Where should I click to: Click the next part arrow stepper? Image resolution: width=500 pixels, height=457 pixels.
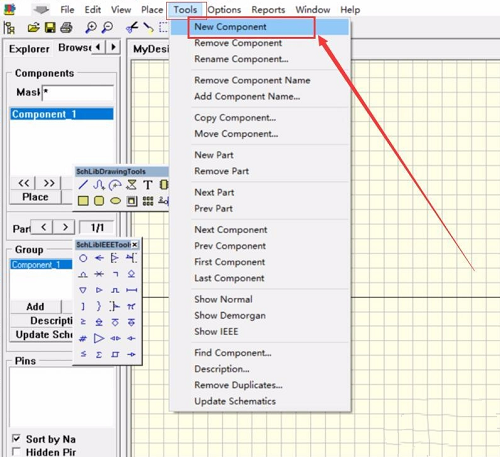pos(65,227)
